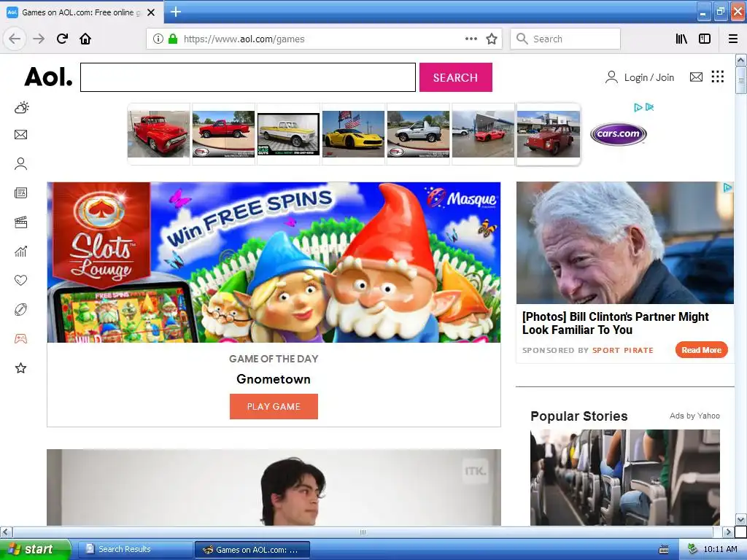This screenshot has height=560, width=747.
Task: Open the entertainment clapperboard icon in sidebar
Action: [x=21, y=222]
